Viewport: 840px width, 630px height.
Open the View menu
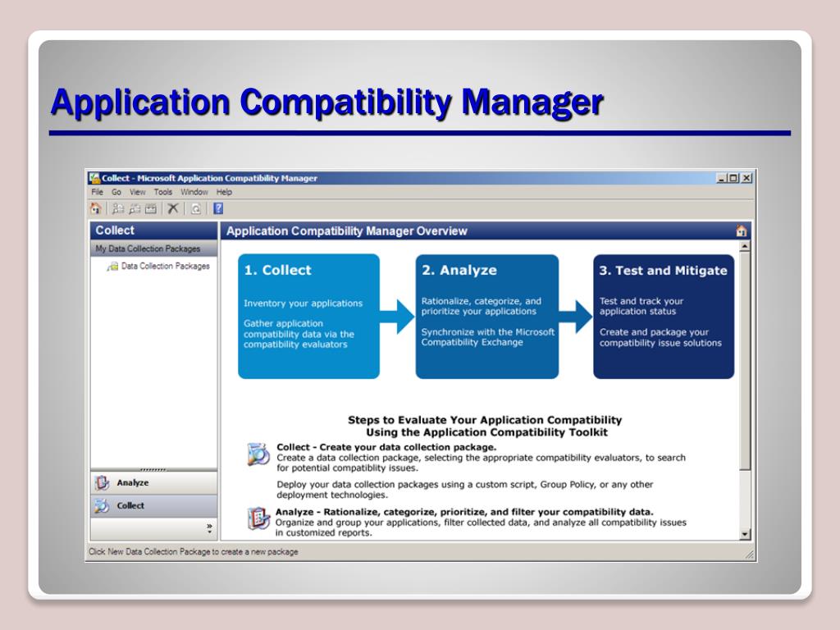click(138, 192)
